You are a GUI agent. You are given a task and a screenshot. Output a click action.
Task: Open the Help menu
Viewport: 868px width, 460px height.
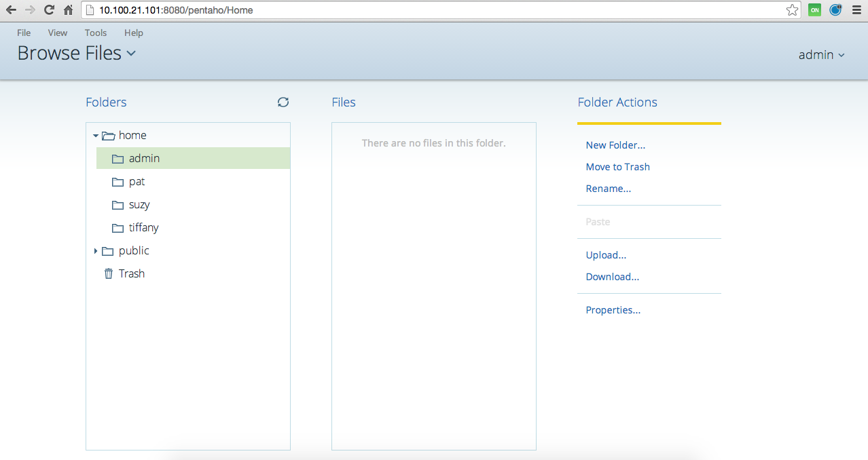coord(134,33)
